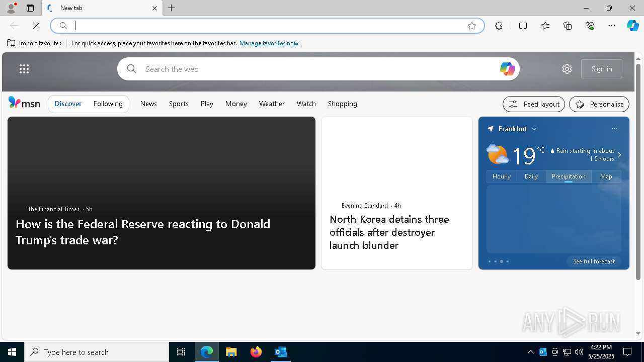Open Collections panel
The image size is (644, 362).
[568, 26]
